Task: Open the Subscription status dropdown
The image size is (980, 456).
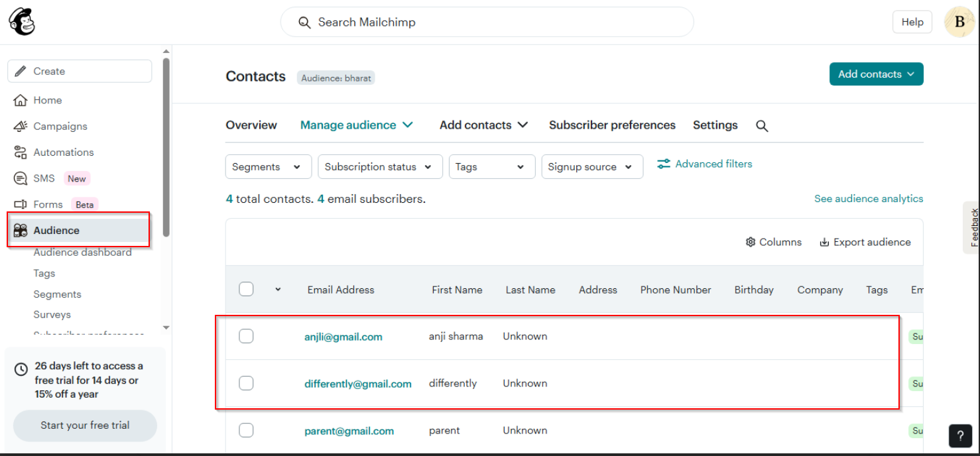Action: (380, 167)
